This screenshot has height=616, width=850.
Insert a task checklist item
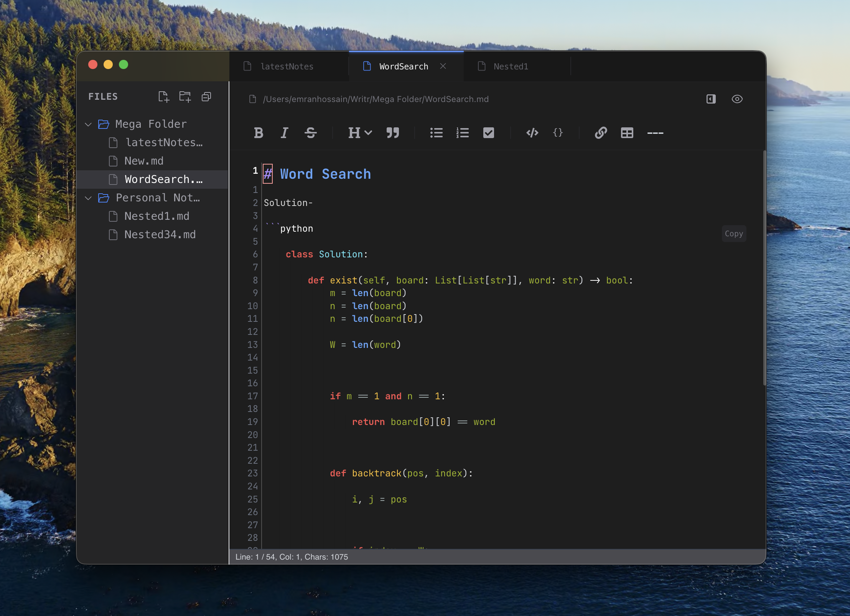(488, 133)
